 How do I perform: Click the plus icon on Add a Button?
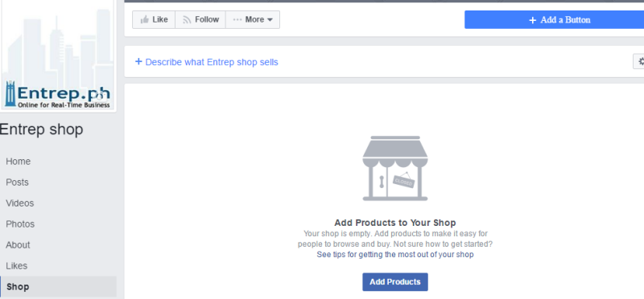[532, 20]
